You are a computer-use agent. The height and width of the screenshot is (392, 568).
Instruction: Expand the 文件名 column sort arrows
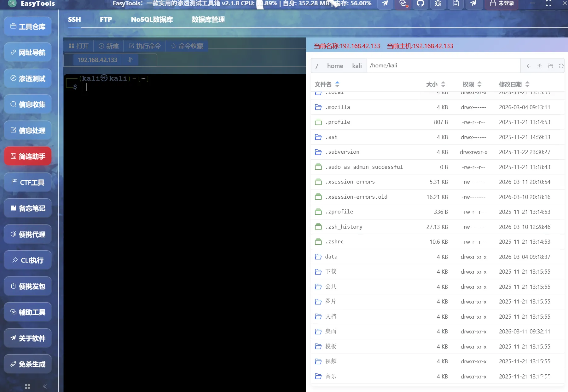[x=337, y=84]
